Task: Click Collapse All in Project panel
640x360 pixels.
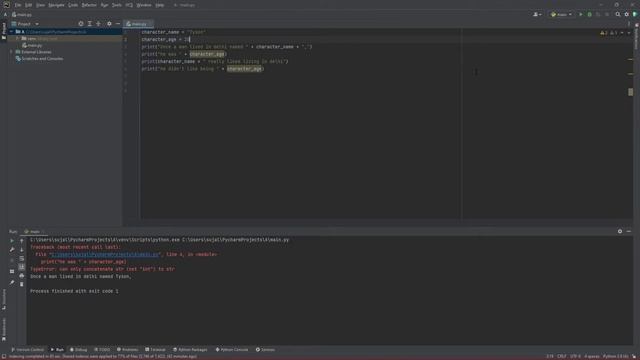Action: click(x=98, y=24)
